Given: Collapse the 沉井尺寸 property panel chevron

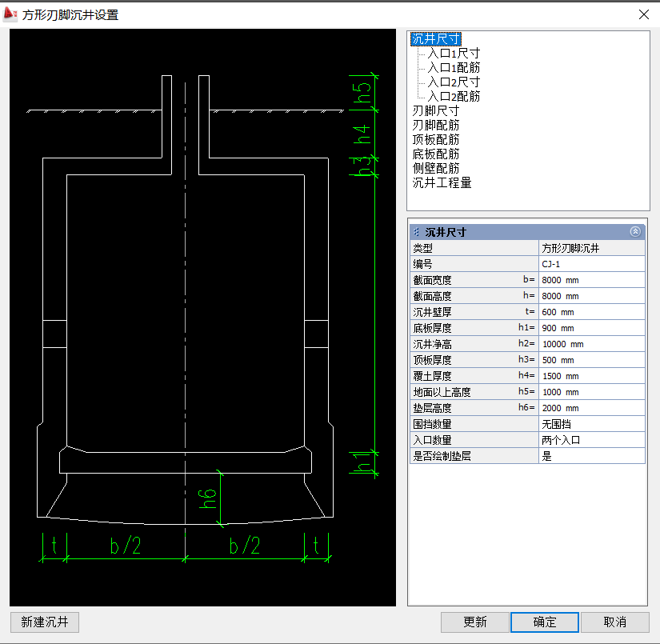Looking at the screenshot, I should click(x=635, y=232).
